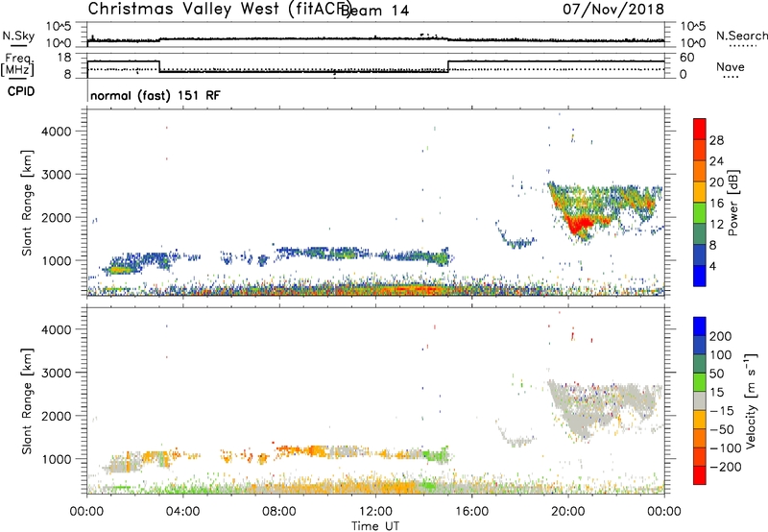Viewport: 768px width, 532px height.
Task: Click the velocity panel 'Slant Range [km]' label
Action: pyautogui.click(x=27, y=401)
